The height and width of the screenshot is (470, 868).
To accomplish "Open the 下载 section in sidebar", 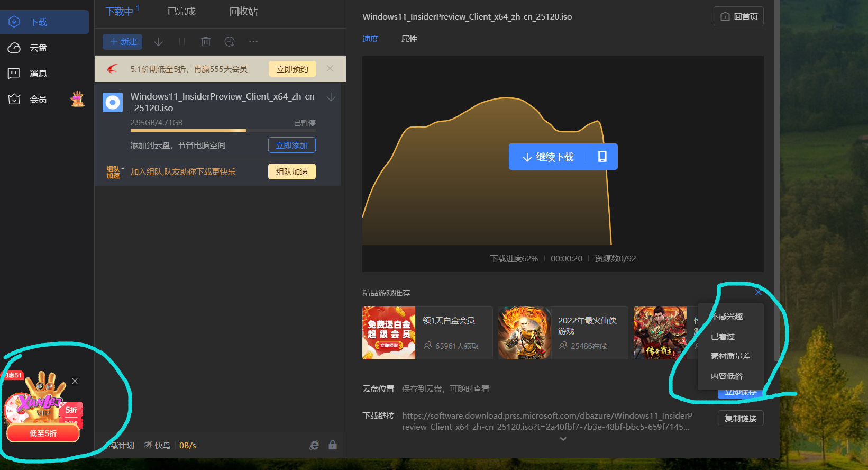I will point(44,22).
